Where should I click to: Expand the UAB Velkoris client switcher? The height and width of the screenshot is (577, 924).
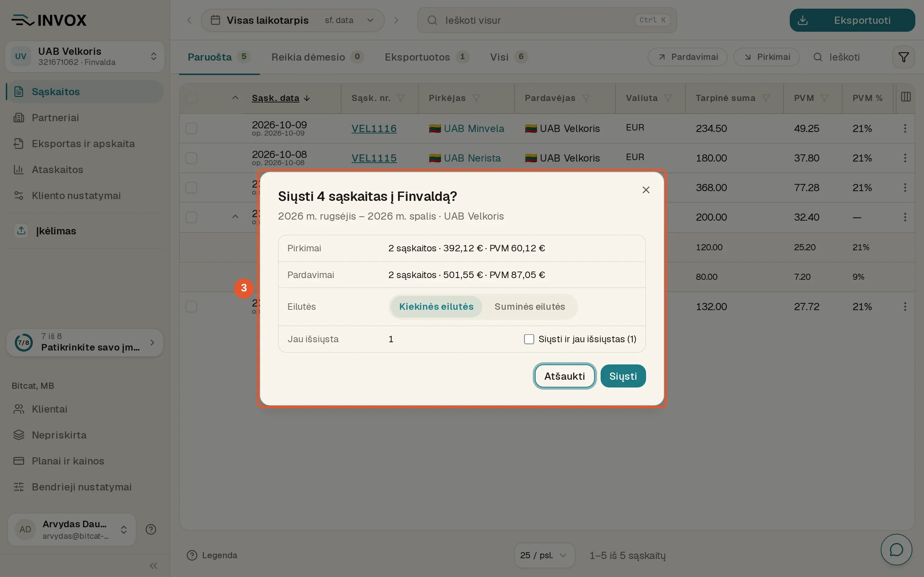[85, 57]
